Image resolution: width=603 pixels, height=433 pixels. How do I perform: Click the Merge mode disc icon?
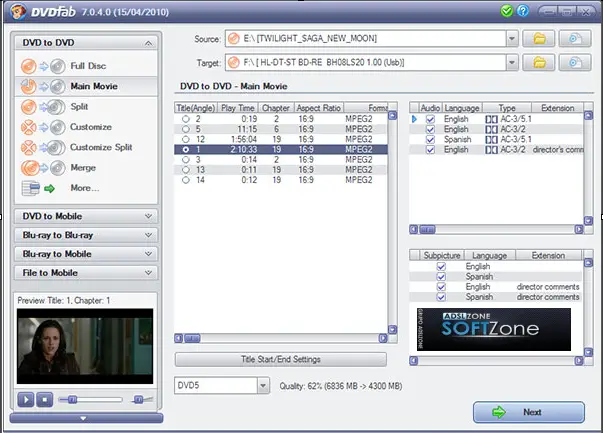click(43, 168)
